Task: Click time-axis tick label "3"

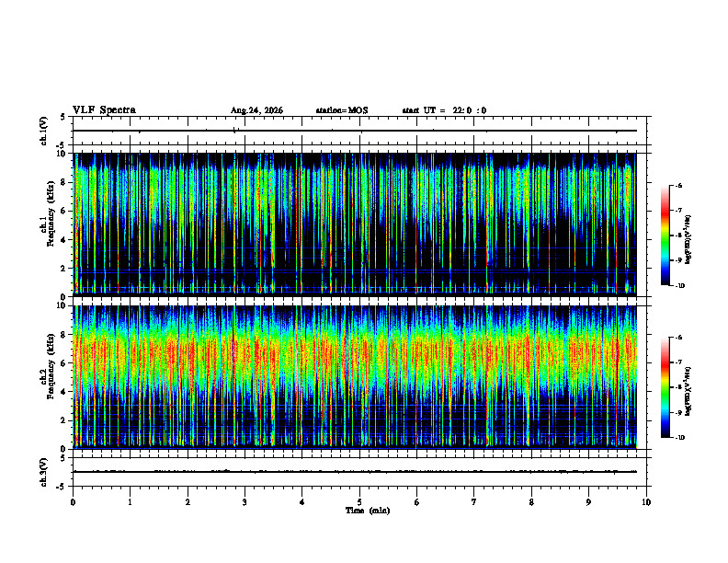Action: click(x=245, y=502)
